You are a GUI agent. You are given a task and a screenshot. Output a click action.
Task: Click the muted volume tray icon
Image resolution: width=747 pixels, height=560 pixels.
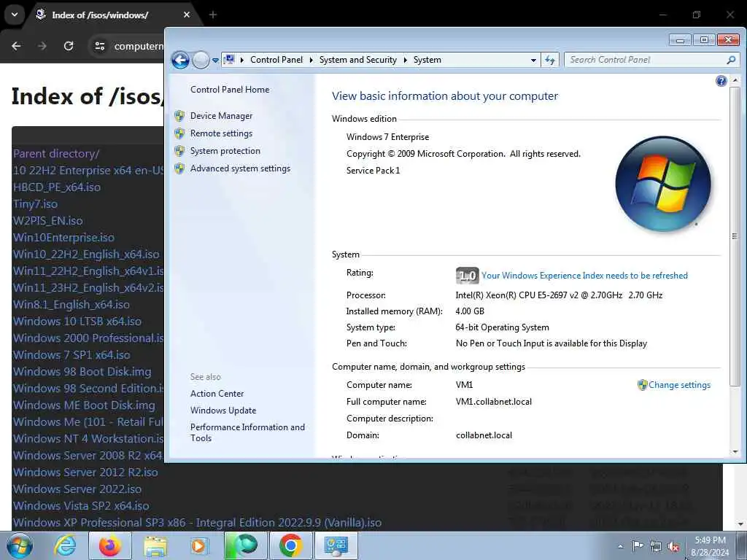coord(673,547)
